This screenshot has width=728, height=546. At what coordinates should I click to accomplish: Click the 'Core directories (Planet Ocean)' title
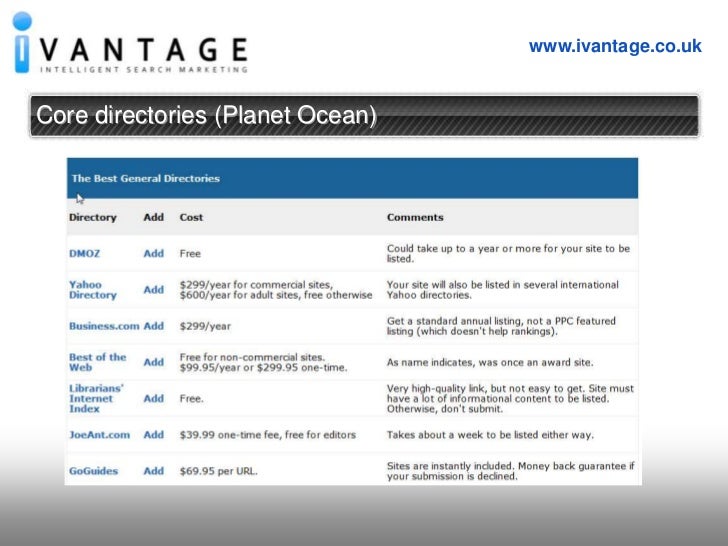(x=206, y=115)
